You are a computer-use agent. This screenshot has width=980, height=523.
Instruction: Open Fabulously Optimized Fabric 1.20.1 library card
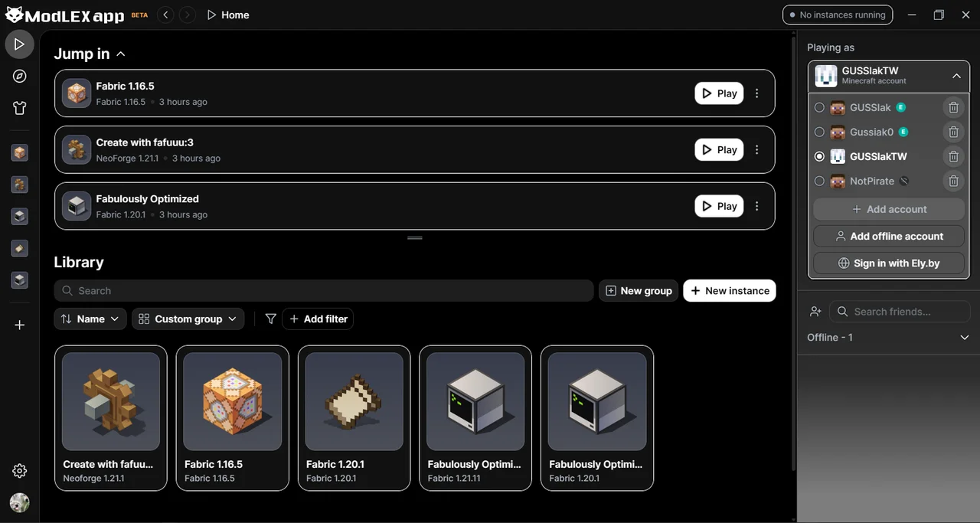click(597, 417)
